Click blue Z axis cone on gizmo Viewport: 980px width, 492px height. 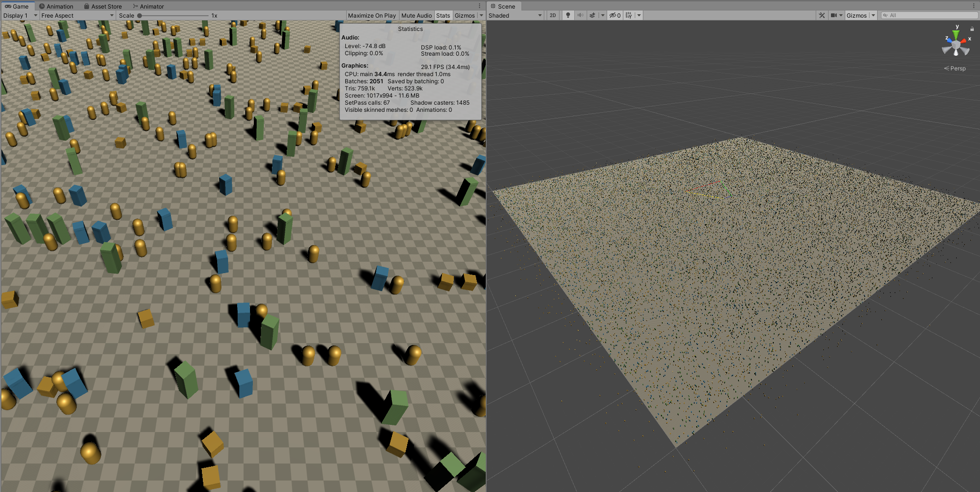pyautogui.click(x=950, y=41)
